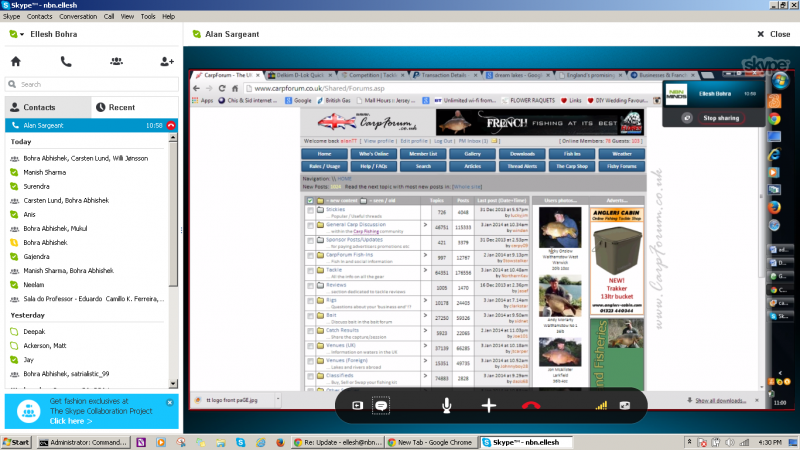Click the plus add button in call bar
The height and width of the screenshot is (450, 800).
489,406
